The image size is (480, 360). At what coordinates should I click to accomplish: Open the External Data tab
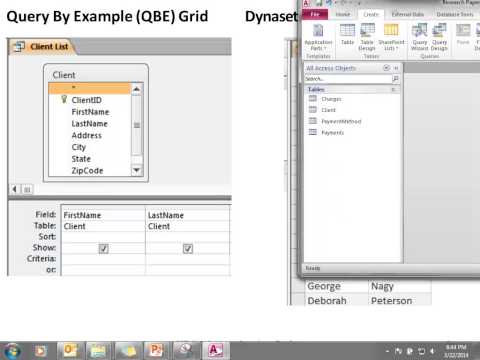[408, 14]
